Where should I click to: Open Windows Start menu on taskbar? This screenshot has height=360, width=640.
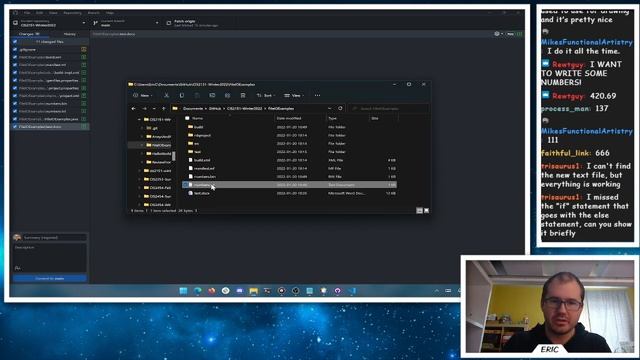tap(183, 291)
